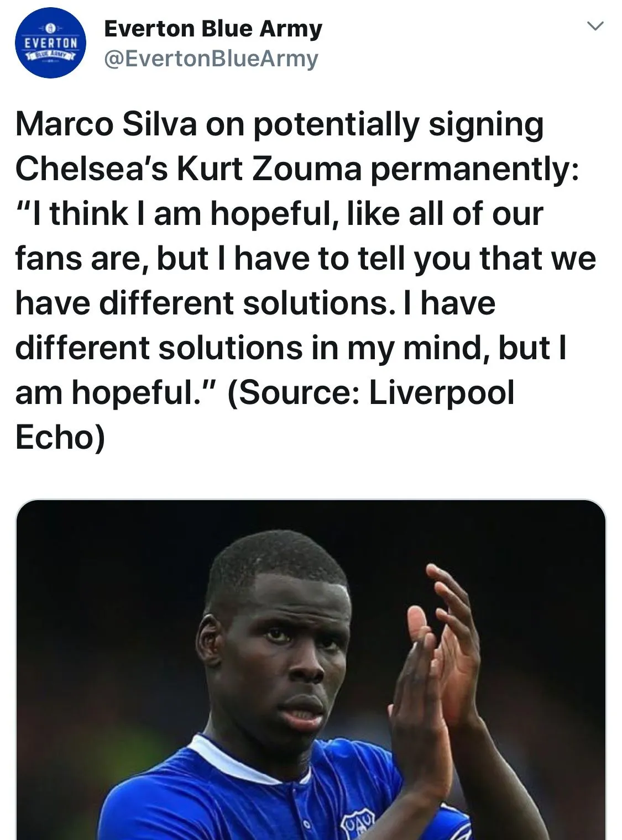Open the tweet options chevron menu
The height and width of the screenshot is (840, 622).
click(595, 26)
